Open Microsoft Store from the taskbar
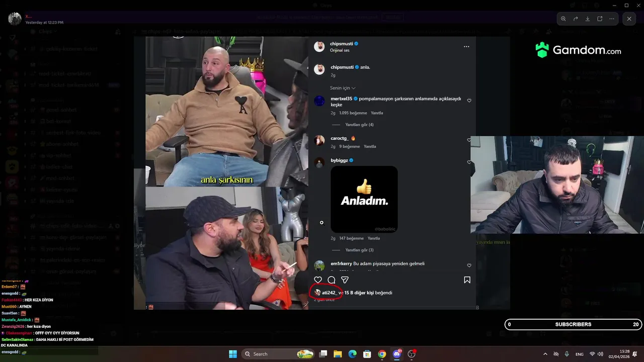 pyautogui.click(x=367, y=354)
